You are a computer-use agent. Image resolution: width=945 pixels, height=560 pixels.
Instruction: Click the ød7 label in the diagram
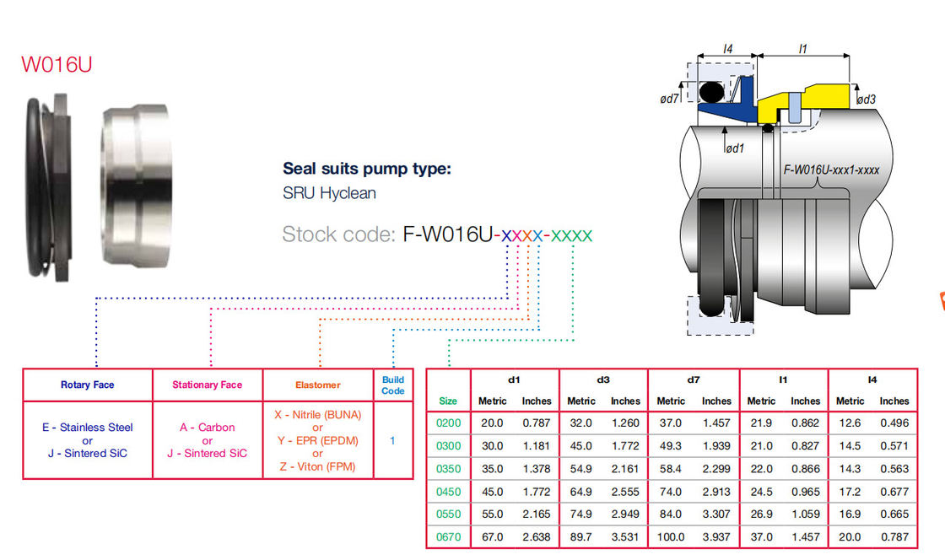click(670, 98)
